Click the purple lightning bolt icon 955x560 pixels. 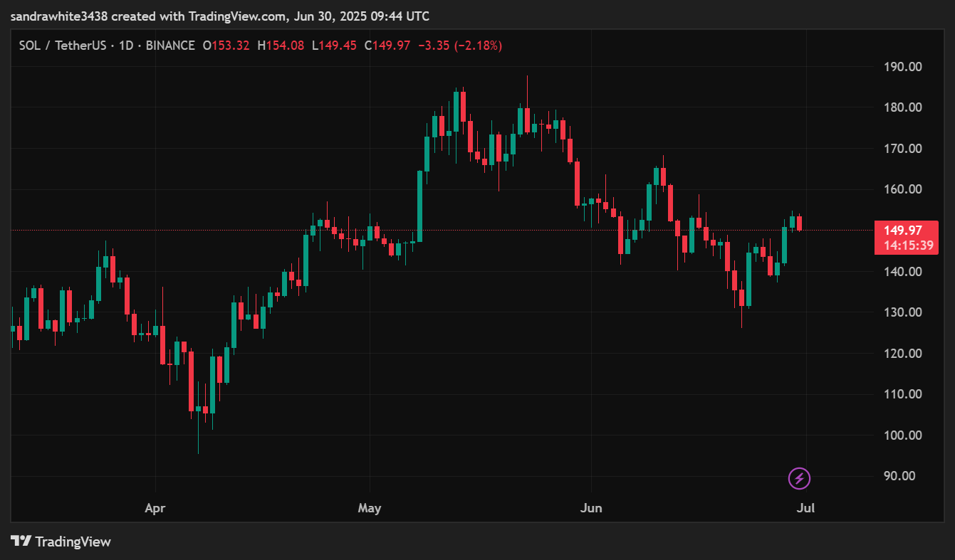click(799, 478)
